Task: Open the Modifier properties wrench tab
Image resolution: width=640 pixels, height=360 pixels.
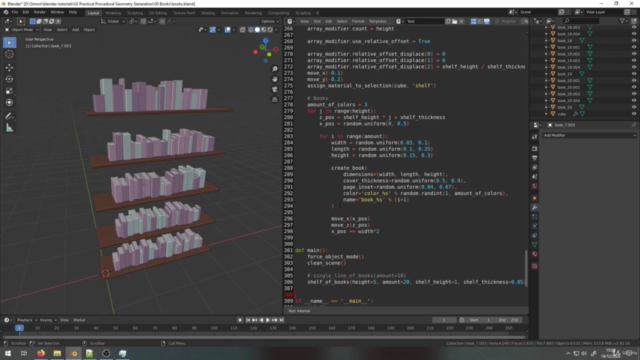Action: [x=535, y=207]
